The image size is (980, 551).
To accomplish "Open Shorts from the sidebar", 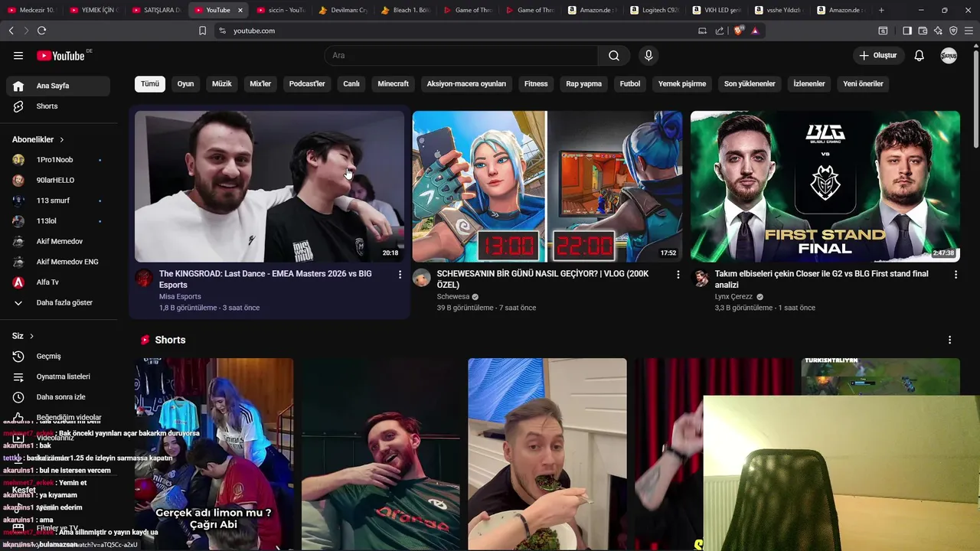I will pos(58,106).
